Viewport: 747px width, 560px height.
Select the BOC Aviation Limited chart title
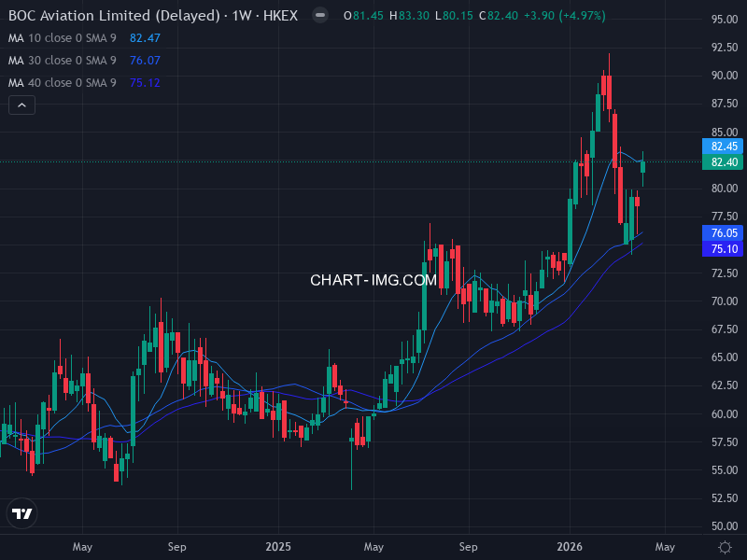click(153, 16)
